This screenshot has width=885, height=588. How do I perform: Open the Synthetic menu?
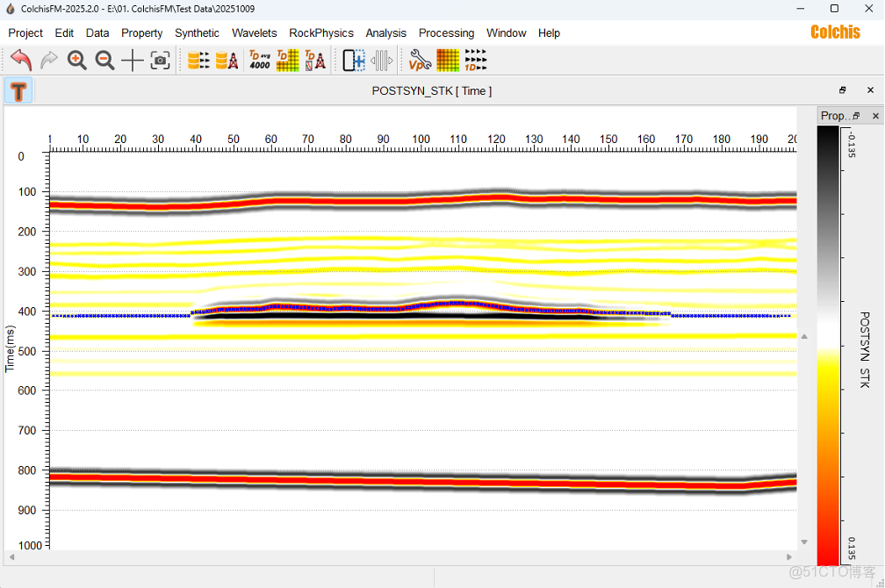coord(197,33)
